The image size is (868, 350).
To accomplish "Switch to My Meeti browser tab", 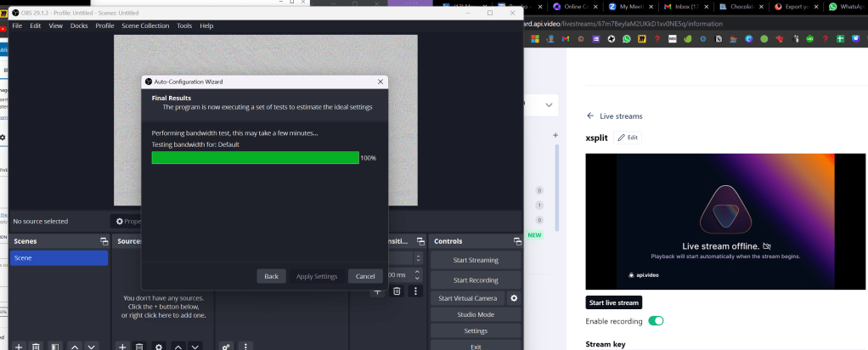I will 628,7.
